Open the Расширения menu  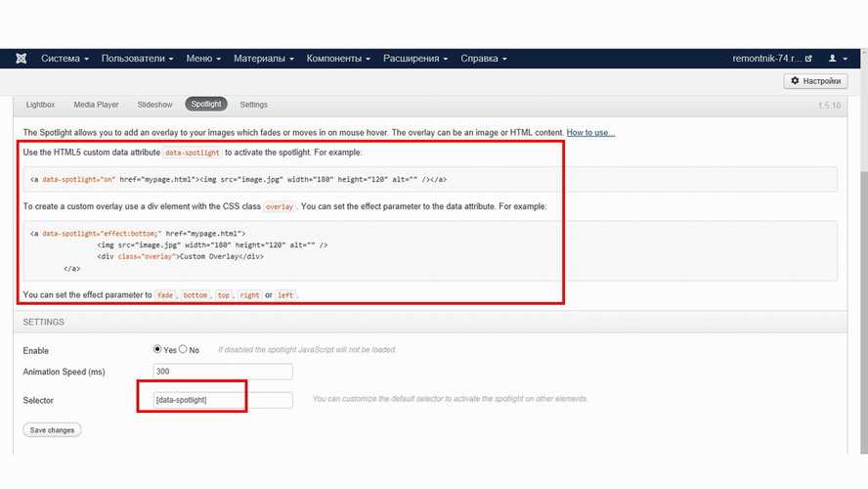(x=415, y=59)
